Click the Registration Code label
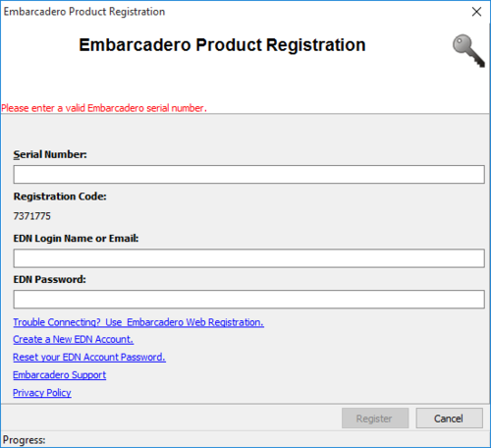This screenshot has height=448, width=491. [x=60, y=196]
